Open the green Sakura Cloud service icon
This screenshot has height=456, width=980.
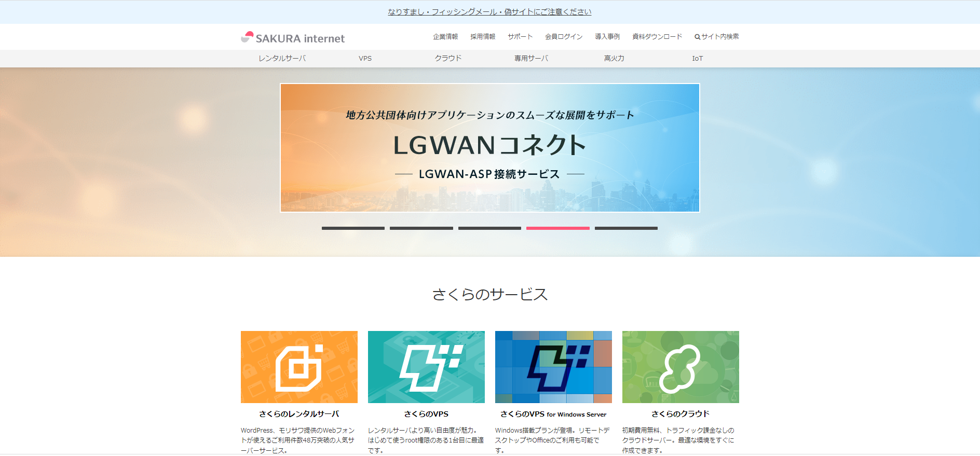[x=680, y=367]
